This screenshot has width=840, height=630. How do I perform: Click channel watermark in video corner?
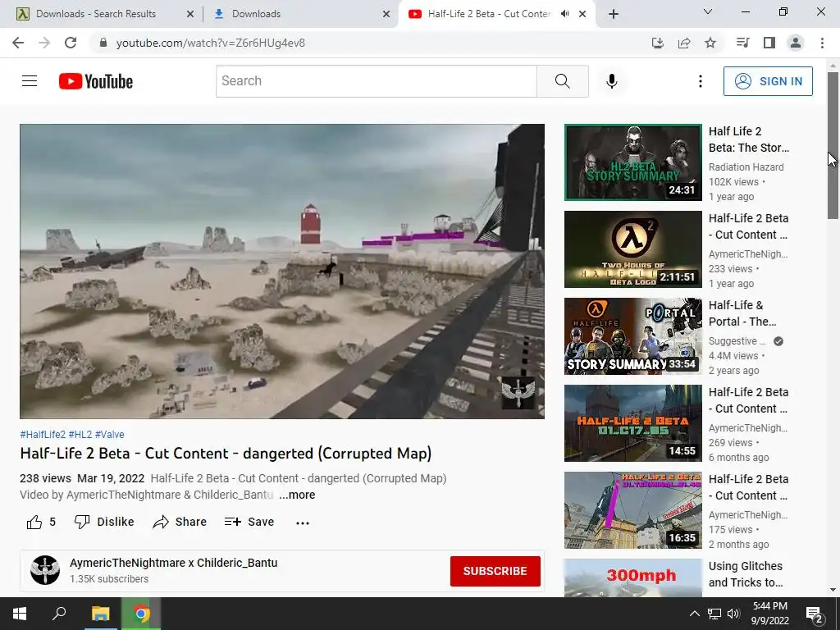coord(518,393)
